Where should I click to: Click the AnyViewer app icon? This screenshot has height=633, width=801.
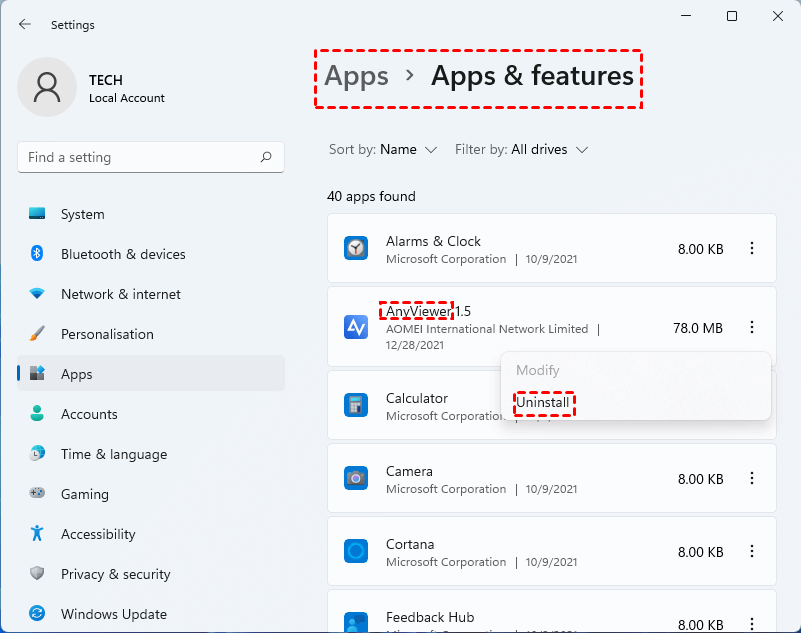point(356,327)
